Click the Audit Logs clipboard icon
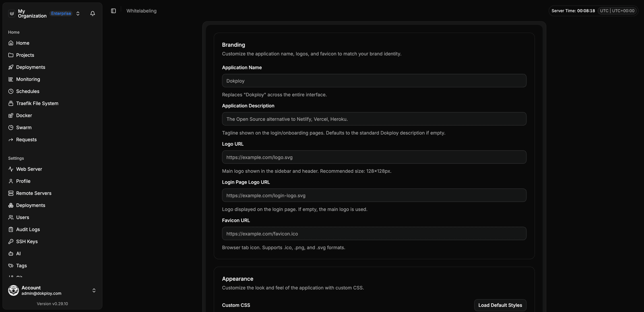Viewport: 644px width, 312px height. point(11,229)
